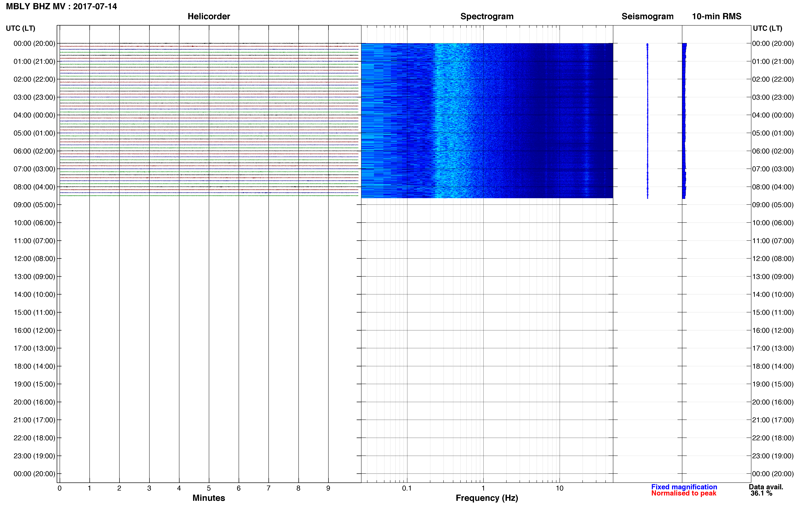This screenshot has width=812, height=508.
Task: Click left axis label '01:00 (21:00)'
Action: (34, 62)
